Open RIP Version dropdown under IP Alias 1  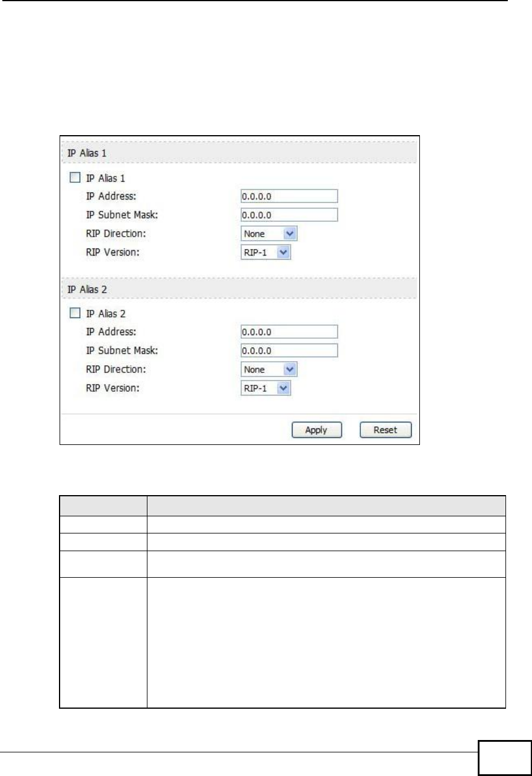[x=267, y=253]
